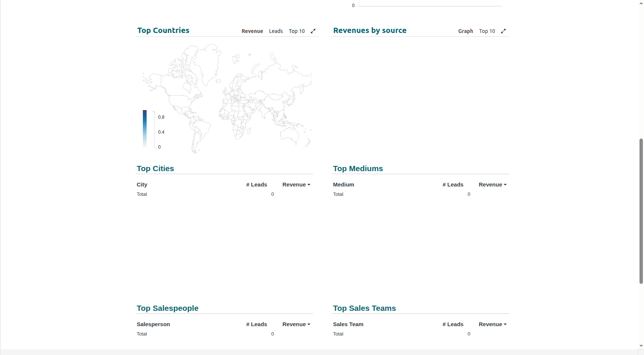Click the Salesperson column header
The height and width of the screenshot is (355, 644).
[x=153, y=324]
